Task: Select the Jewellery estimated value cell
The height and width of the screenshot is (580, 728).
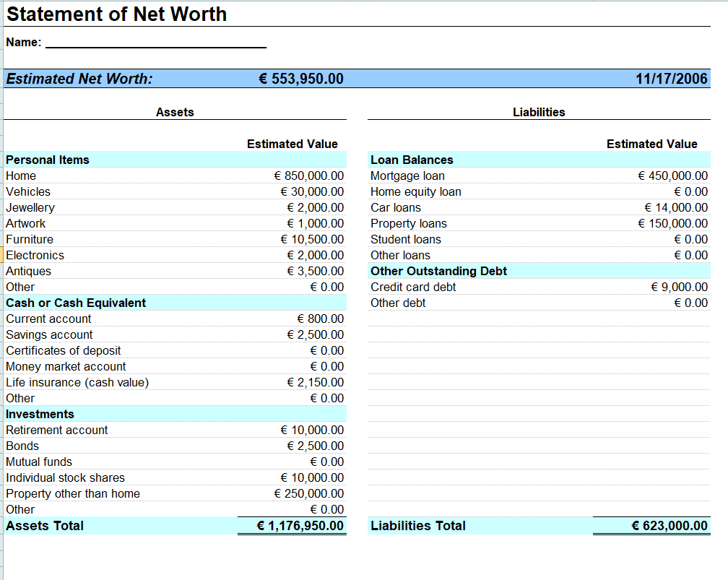Action: point(315,207)
